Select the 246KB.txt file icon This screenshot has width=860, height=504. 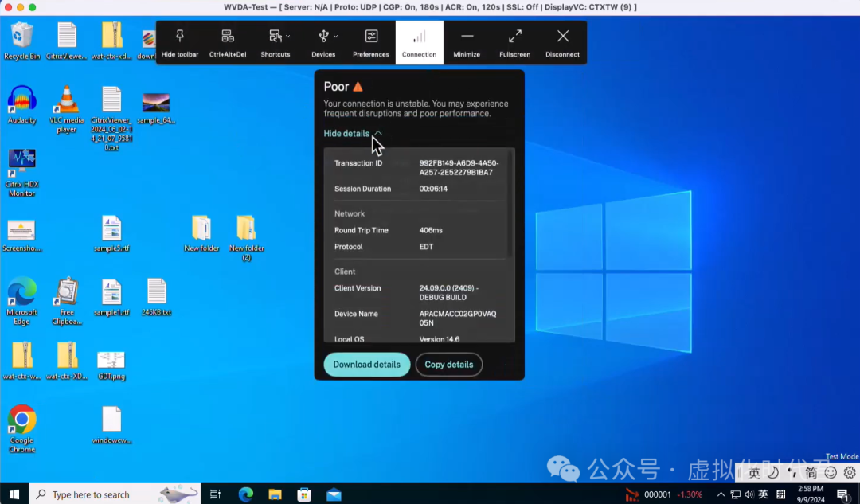point(156,298)
